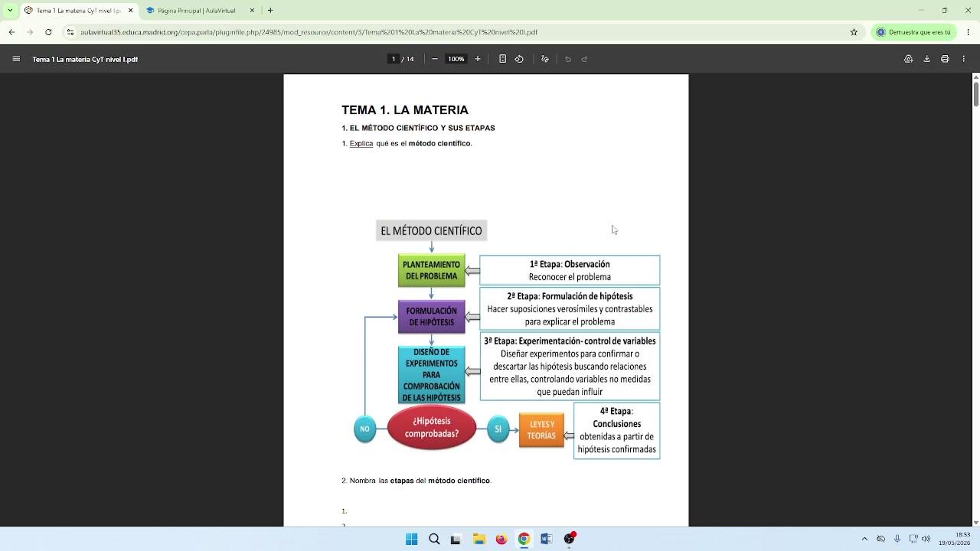
Task: Click the PDF page number field
Action: pos(394,59)
